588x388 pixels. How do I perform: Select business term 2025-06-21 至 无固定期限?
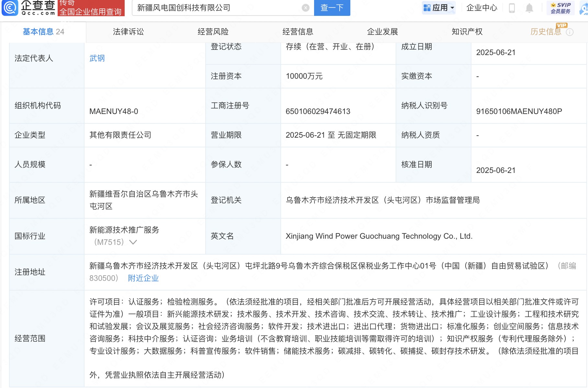331,135
